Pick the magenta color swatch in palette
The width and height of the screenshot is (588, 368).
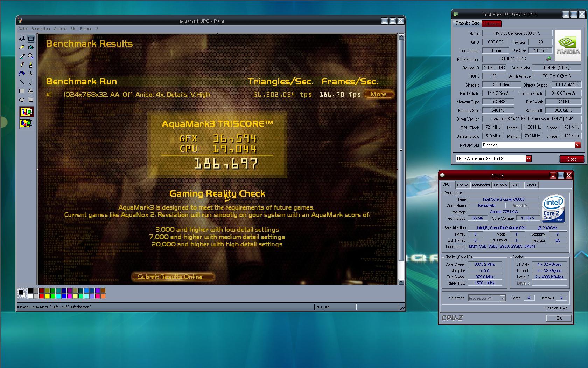click(x=69, y=296)
